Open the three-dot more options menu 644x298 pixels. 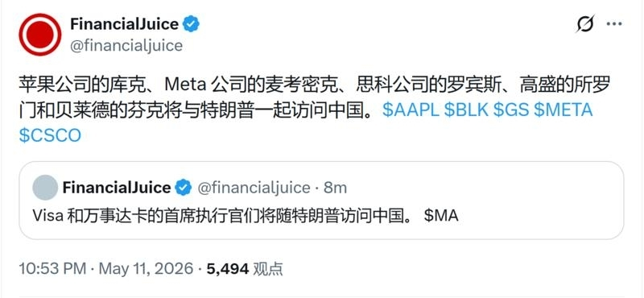[x=614, y=24]
